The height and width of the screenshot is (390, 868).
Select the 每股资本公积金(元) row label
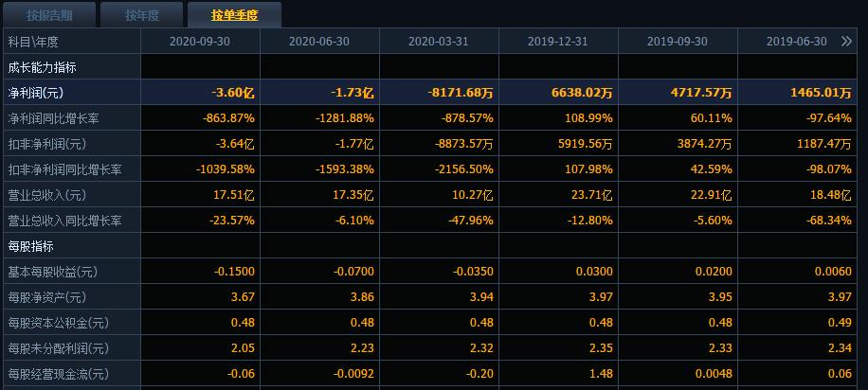click(58, 323)
